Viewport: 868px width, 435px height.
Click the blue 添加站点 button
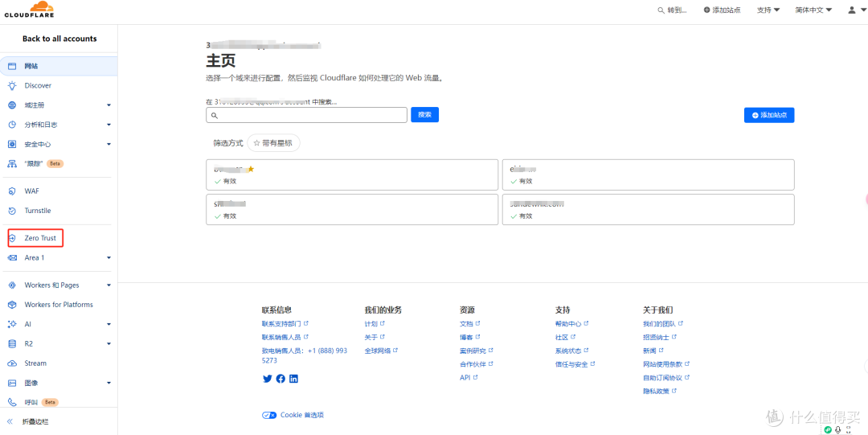pos(769,115)
